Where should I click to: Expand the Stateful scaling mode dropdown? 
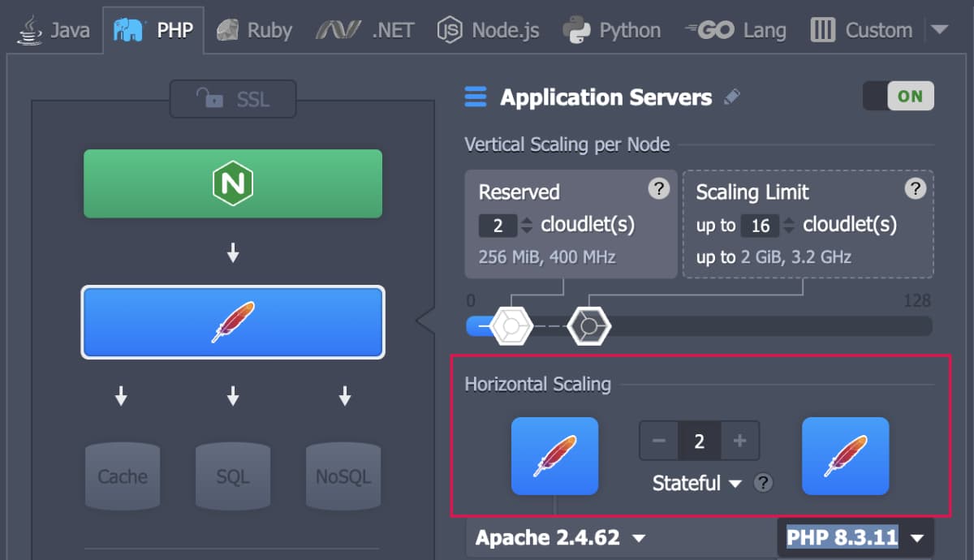pyautogui.click(x=697, y=484)
